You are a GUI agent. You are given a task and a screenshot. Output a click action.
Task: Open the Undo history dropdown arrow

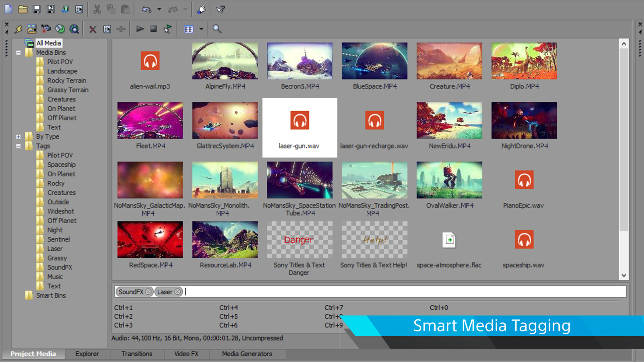[159, 9]
